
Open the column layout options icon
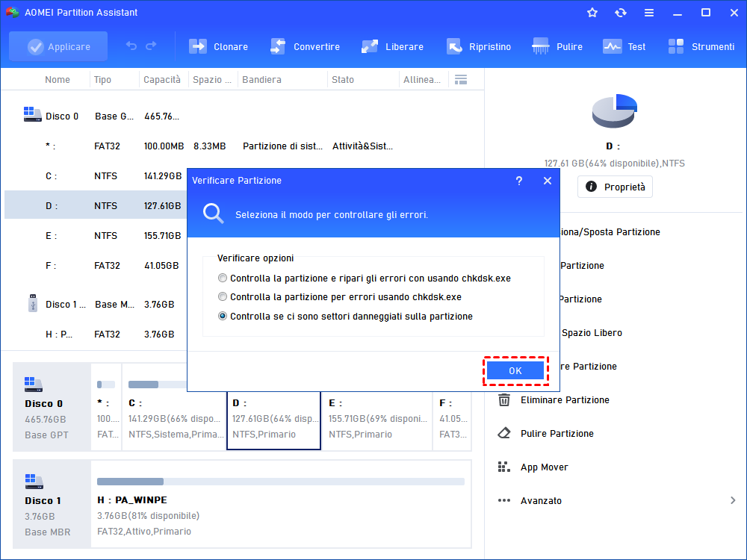461,80
